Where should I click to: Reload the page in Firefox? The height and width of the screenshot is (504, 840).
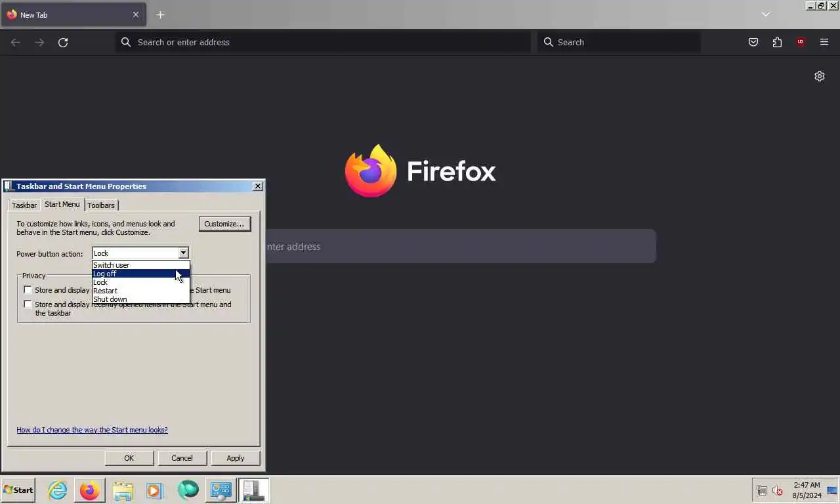coord(63,42)
